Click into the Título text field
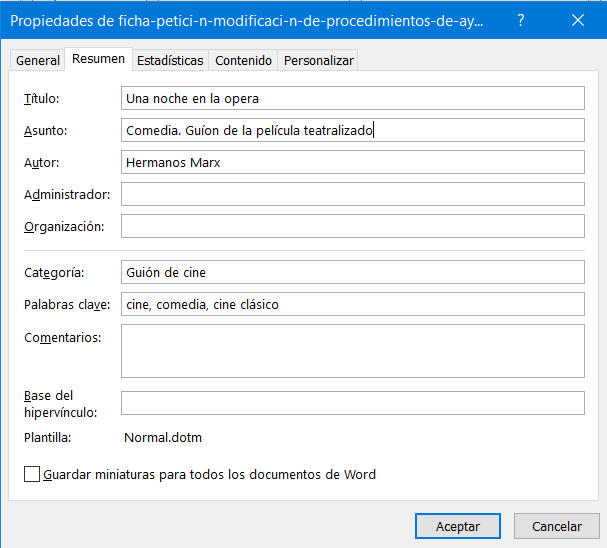This screenshot has height=548, width=607. coord(352,98)
